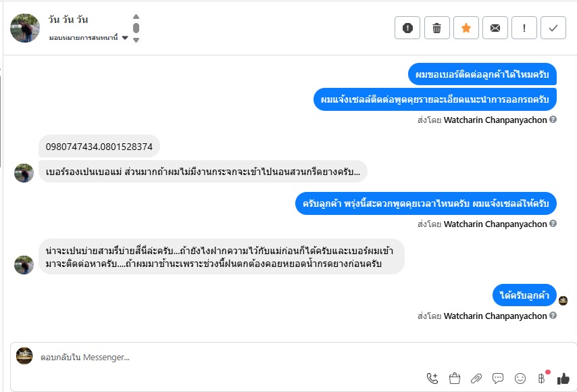Viewport: 577px width, 392px height.
Task: Go to previous conversation with up arrow
Action: [x=136, y=17]
